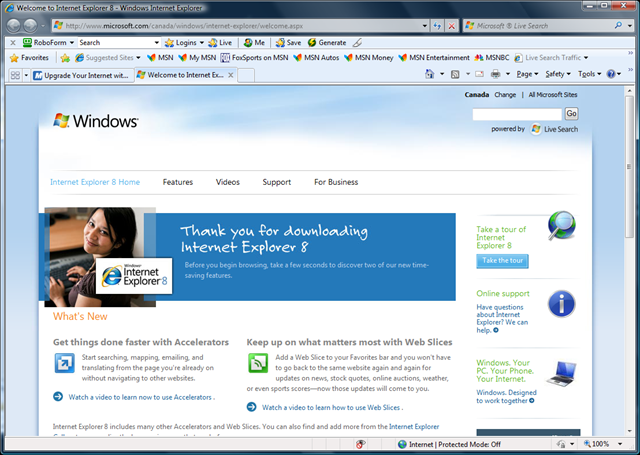Click the Quick Tabs grid icon
Viewport: 640px width, 455px height.
15,75
